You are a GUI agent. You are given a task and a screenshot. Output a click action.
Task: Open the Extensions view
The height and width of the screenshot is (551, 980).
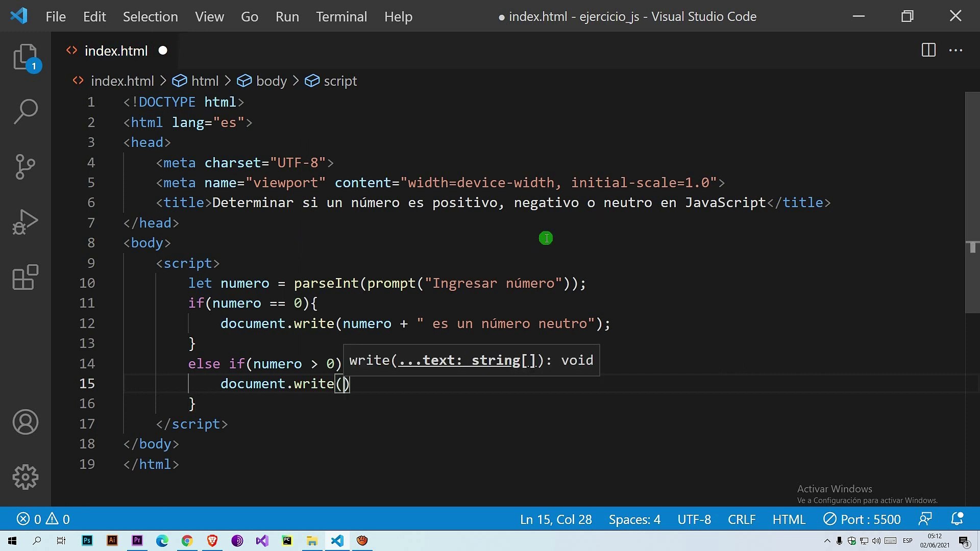click(26, 278)
